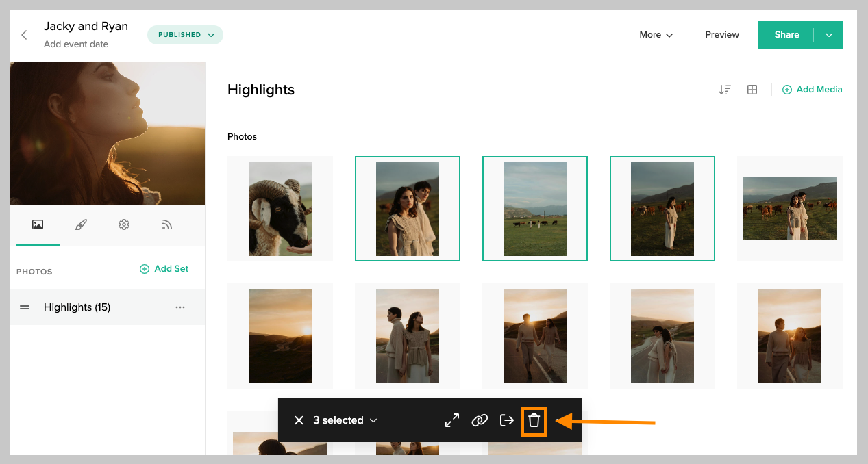The image size is (868, 464).
Task: Open the Published status dropdown
Action: click(186, 35)
